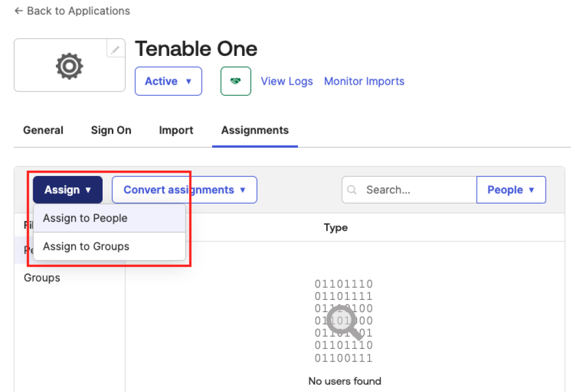Go to the Import tab
The width and height of the screenshot is (571, 392).
tap(176, 130)
